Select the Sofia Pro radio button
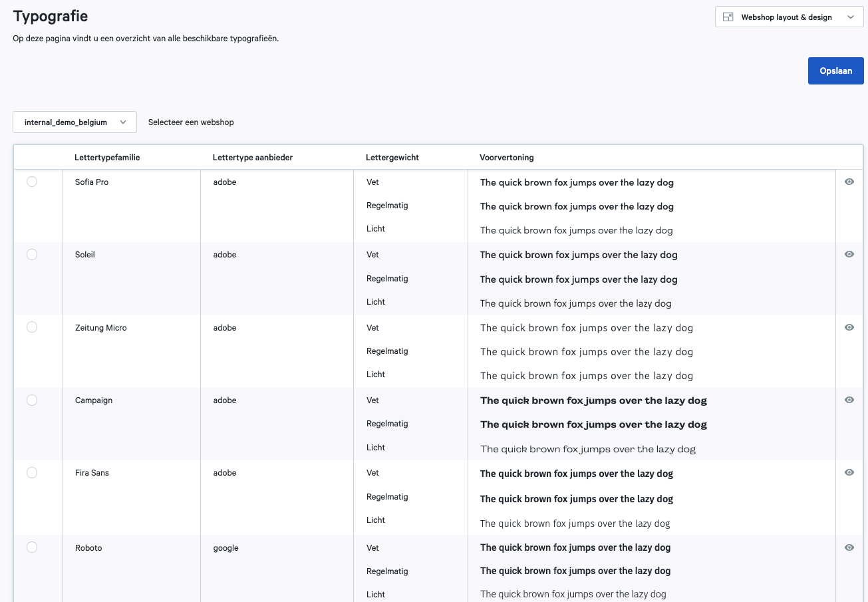This screenshot has width=868, height=602. pyautogui.click(x=32, y=182)
